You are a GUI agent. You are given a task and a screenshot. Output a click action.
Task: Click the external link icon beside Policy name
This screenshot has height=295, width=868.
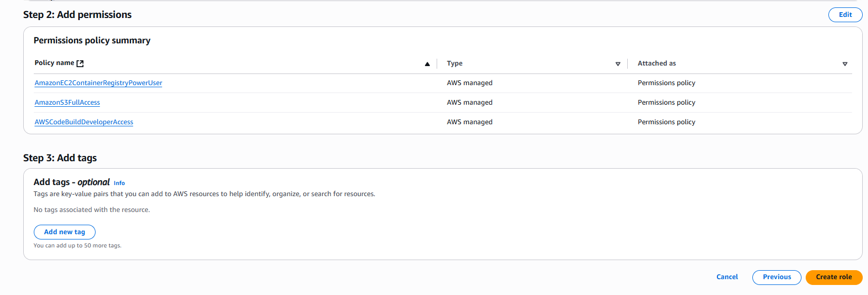[x=80, y=63]
